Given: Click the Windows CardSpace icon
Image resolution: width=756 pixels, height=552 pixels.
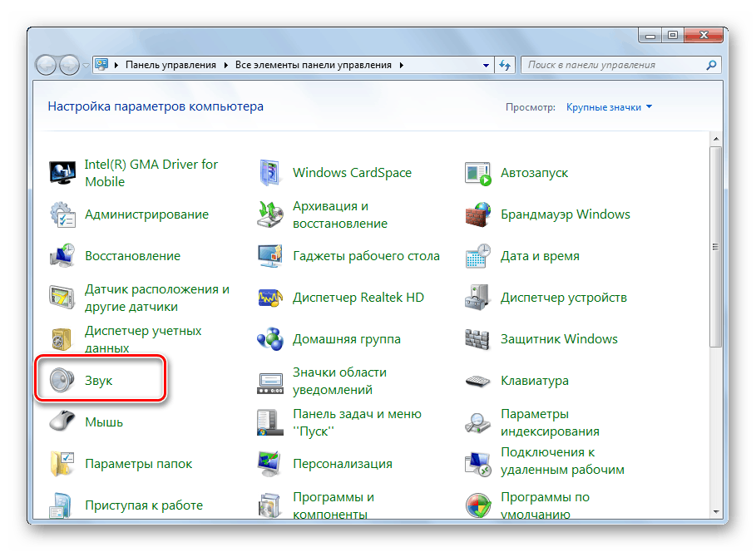Looking at the screenshot, I should coord(270,173).
